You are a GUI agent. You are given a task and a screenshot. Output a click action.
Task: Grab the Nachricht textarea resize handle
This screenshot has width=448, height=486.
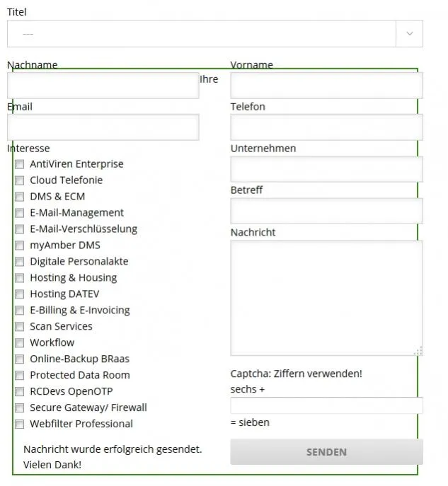click(x=418, y=351)
